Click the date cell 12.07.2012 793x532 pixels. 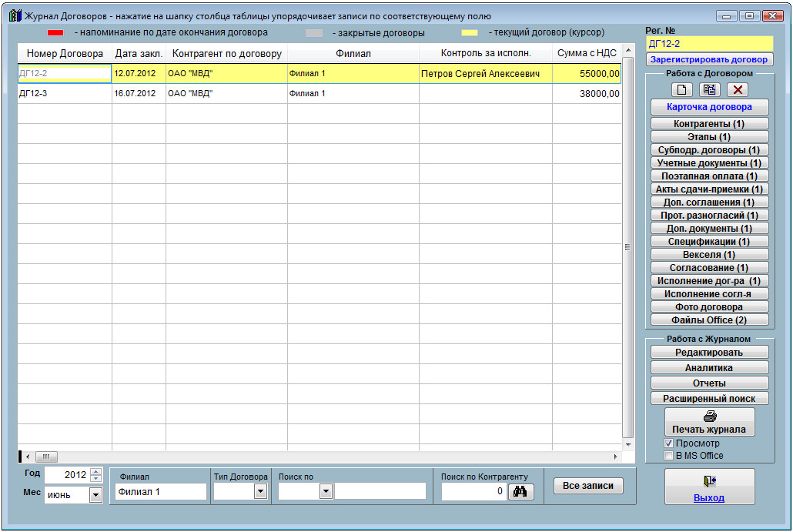tap(139, 74)
